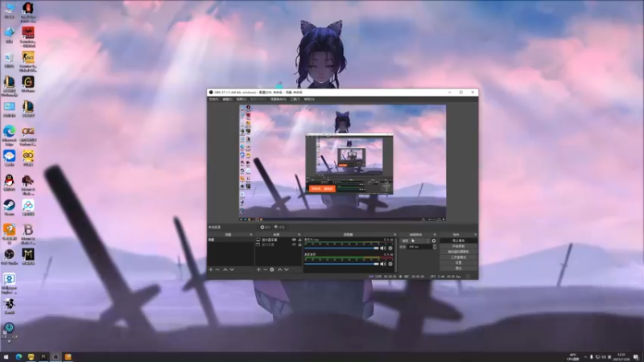Open source Properties button above Sources
The height and width of the screenshot is (362, 644).
(266, 227)
